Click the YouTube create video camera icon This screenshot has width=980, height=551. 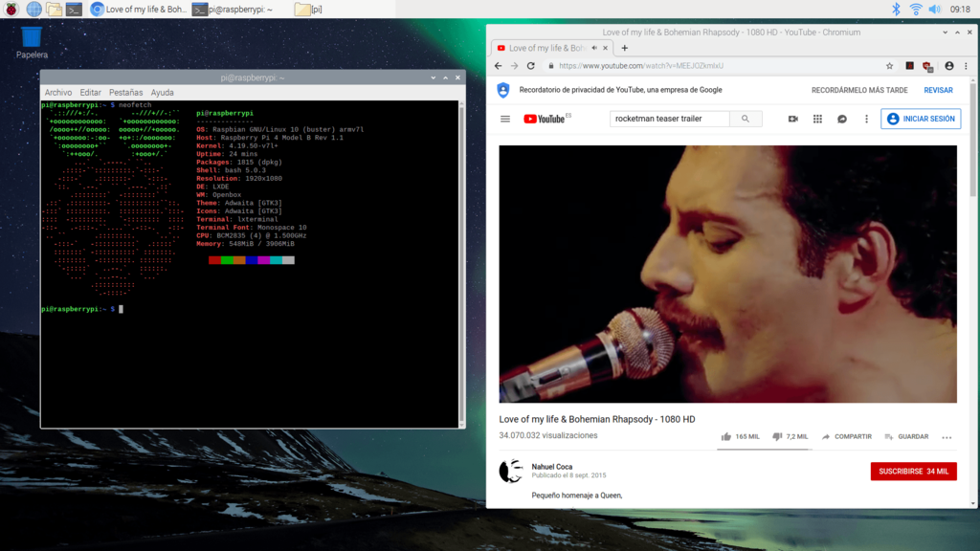(x=792, y=120)
